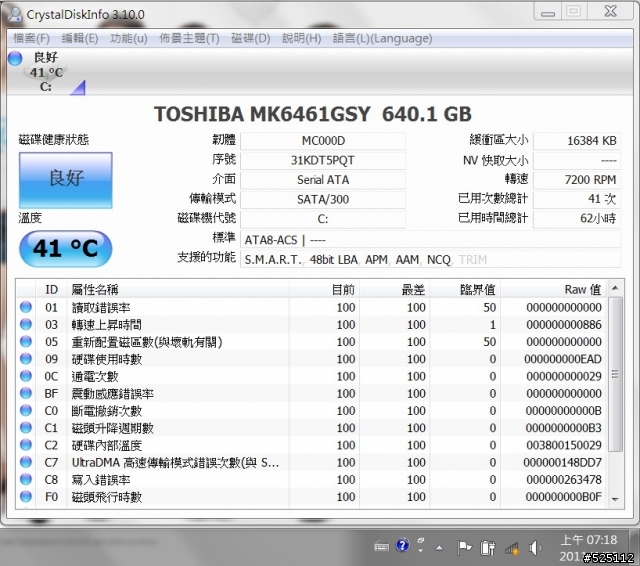Open the 說明(H) menu

coord(302,38)
